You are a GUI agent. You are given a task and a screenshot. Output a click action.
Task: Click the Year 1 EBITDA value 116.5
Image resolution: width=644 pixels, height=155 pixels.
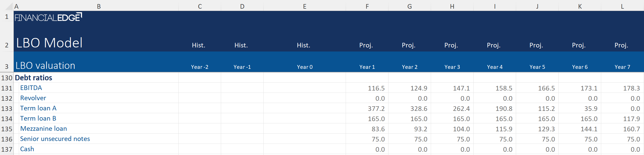point(376,88)
